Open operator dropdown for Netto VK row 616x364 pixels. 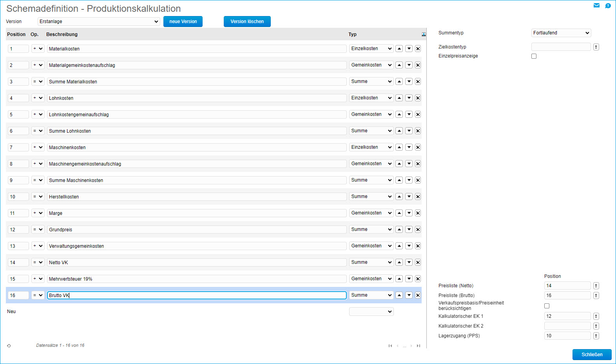point(38,263)
